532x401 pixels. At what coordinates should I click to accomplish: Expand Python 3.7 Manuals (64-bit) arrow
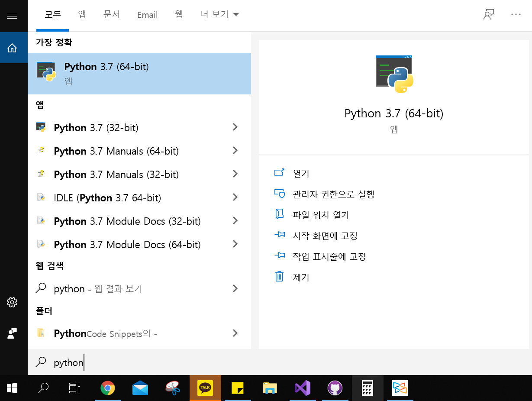point(235,150)
